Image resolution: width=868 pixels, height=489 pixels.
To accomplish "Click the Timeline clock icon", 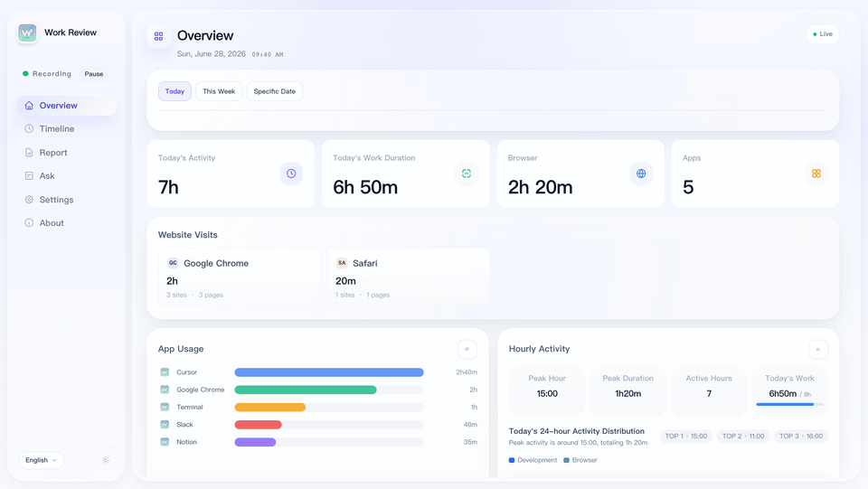I will tap(29, 128).
